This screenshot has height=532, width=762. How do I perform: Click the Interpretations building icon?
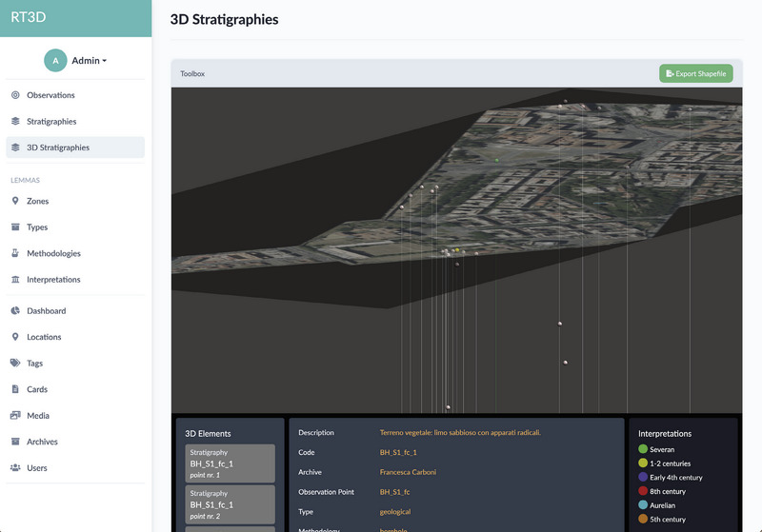15,280
